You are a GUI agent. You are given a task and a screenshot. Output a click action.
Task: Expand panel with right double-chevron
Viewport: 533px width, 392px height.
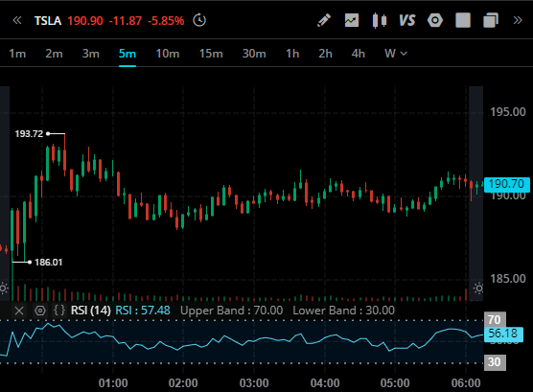(518, 21)
